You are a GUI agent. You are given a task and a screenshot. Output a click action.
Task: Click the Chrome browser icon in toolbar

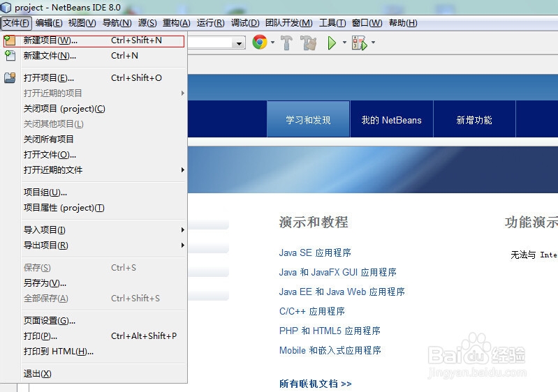(x=260, y=43)
